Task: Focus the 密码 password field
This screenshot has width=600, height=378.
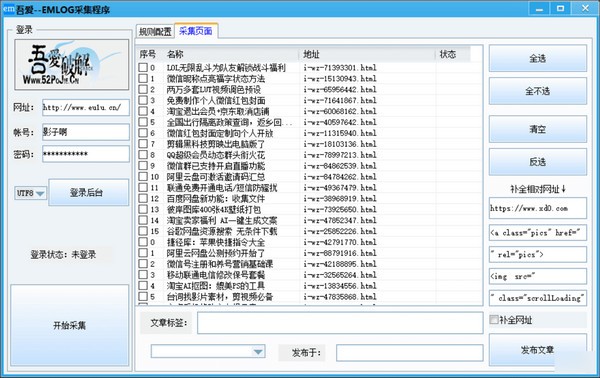Action: pos(86,154)
